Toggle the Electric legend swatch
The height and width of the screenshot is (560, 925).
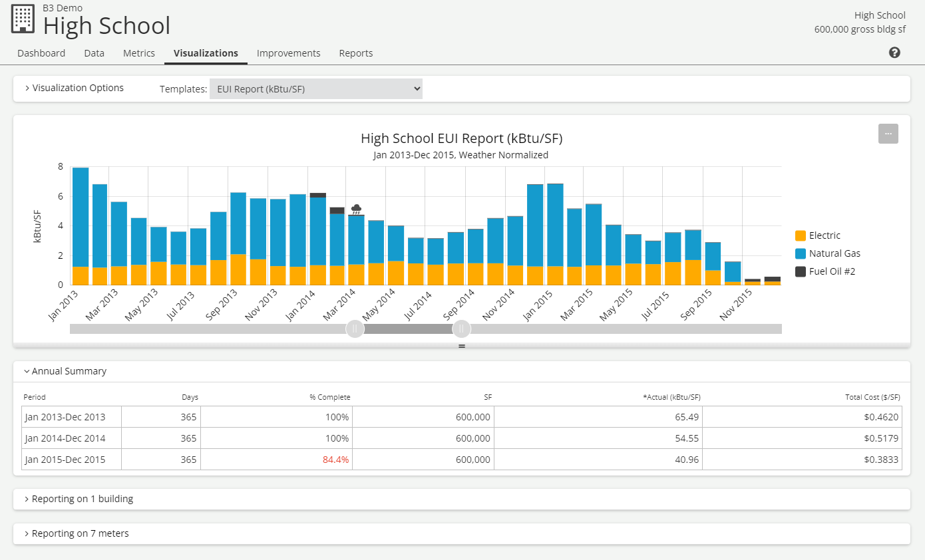click(x=801, y=235)
